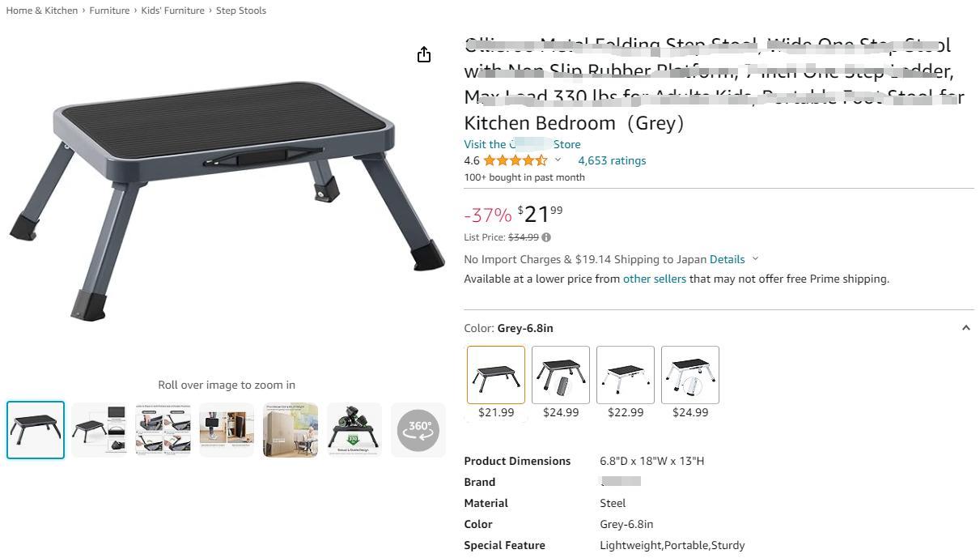View the dumbbell weight capacity thumbnail
The image size is (980, 558).
coord(354,430)
